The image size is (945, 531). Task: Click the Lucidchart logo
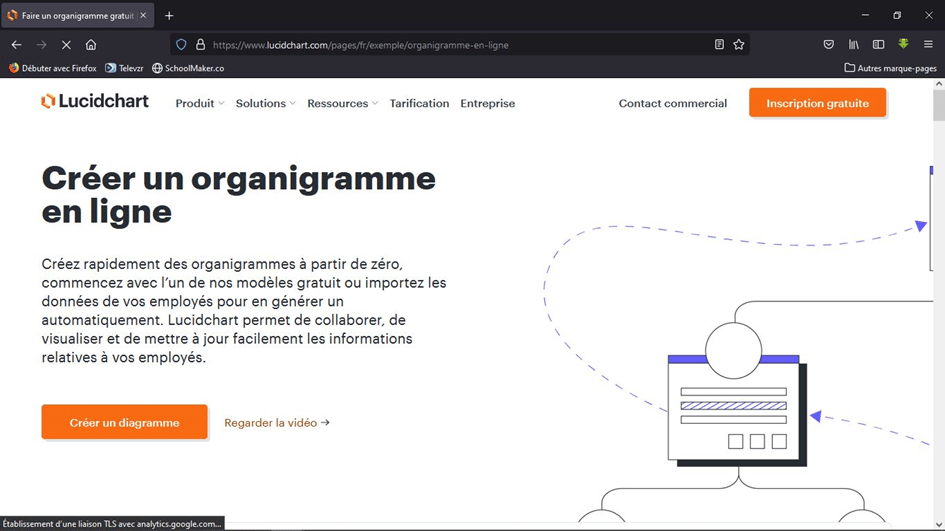pyautogui.click(x=95, y=101)
